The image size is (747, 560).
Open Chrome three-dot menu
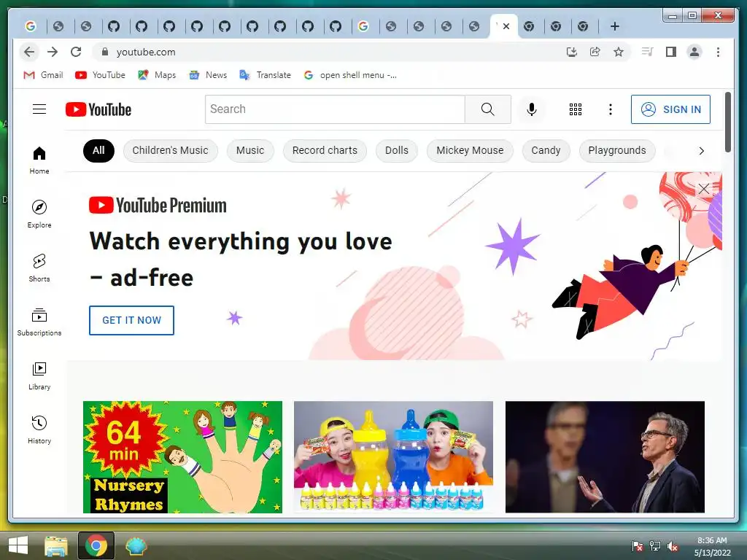tap(718, 52)
